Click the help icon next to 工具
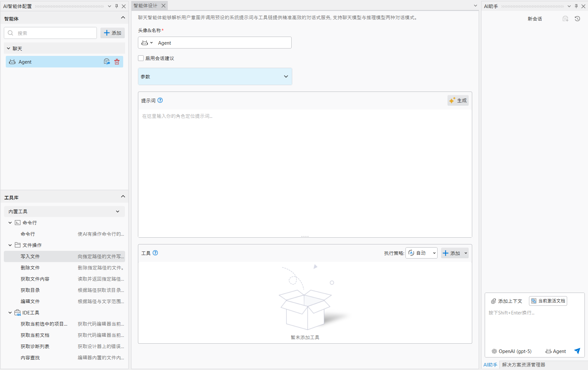The height and width of the screenshot is (370, 588). tap(155, 253)
